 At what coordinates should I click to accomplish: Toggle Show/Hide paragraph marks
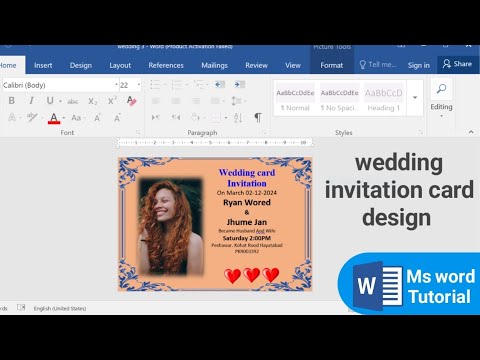pos(258,117)
